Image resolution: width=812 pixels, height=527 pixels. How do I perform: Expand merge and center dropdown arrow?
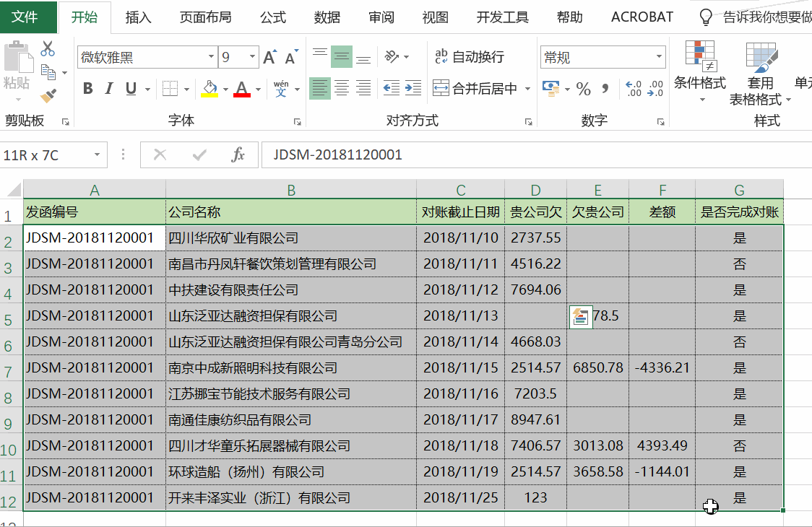[x=527, y=89]
